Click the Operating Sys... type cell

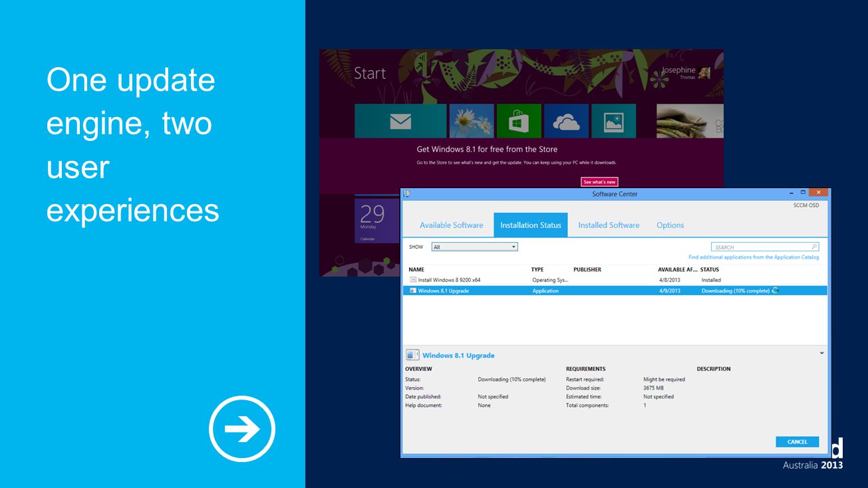pos(550,280)
